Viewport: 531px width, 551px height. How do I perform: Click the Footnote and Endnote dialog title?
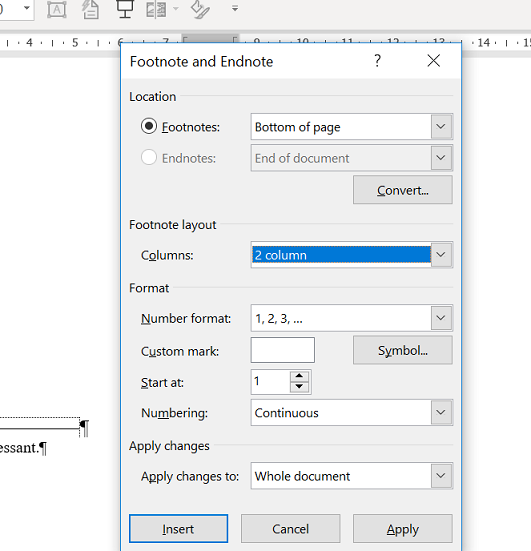point(201,61)
